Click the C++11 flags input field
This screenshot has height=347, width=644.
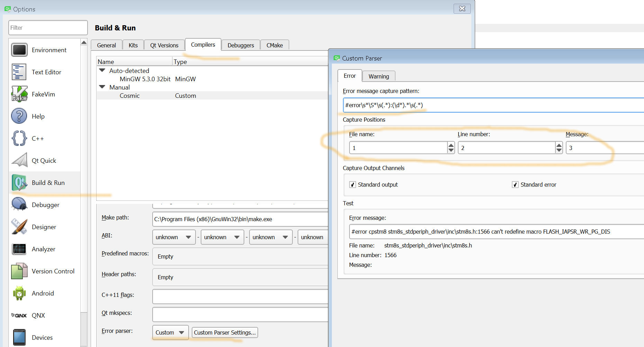(240, 297)
